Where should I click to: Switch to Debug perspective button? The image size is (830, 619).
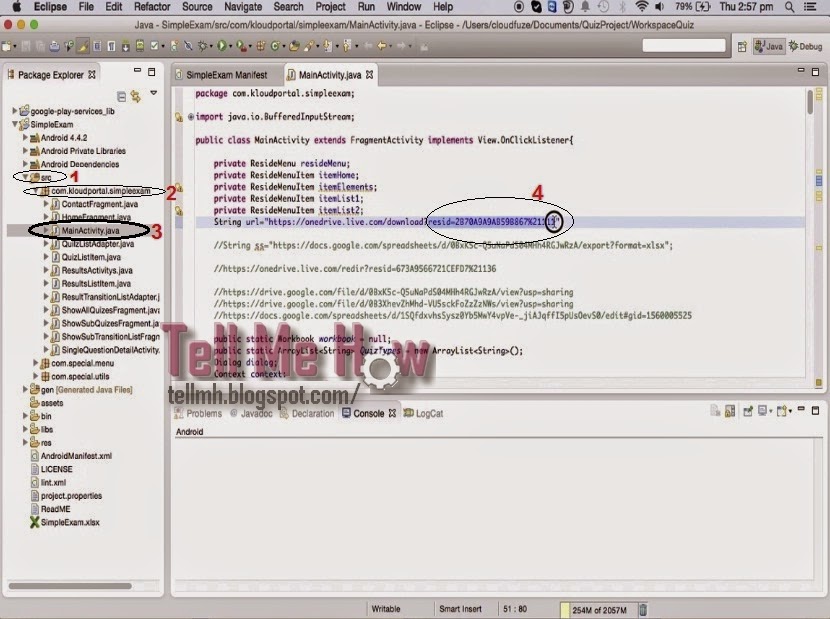[806, 47]
